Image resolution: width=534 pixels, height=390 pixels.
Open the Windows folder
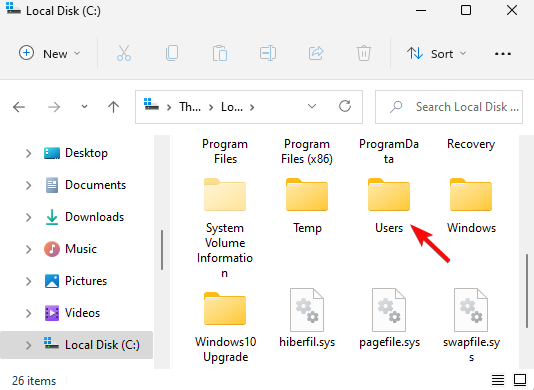pos(471,206)
